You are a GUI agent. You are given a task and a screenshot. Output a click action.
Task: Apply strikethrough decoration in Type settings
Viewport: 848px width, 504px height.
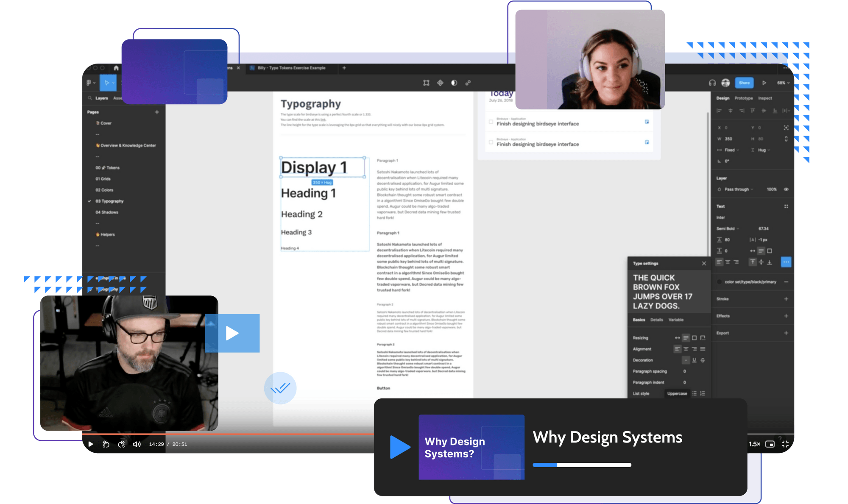(703, 360)
